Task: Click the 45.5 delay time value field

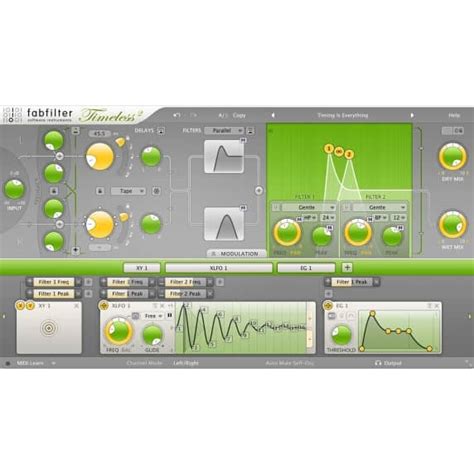Action: pos(100,134)
